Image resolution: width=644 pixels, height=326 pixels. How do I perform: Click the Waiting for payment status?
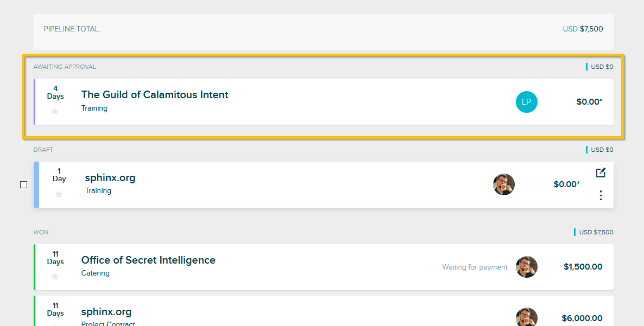coord(475,267)
